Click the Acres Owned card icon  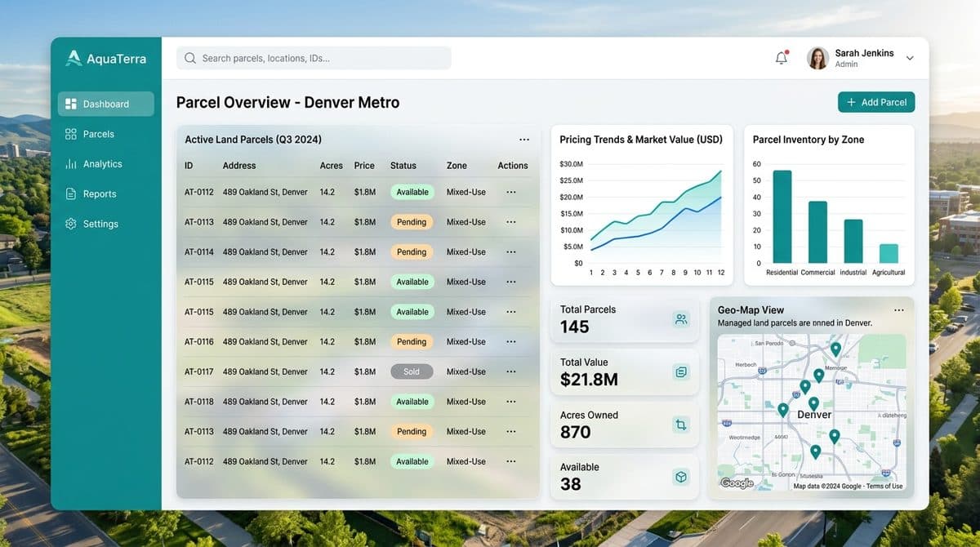point(681,425)
